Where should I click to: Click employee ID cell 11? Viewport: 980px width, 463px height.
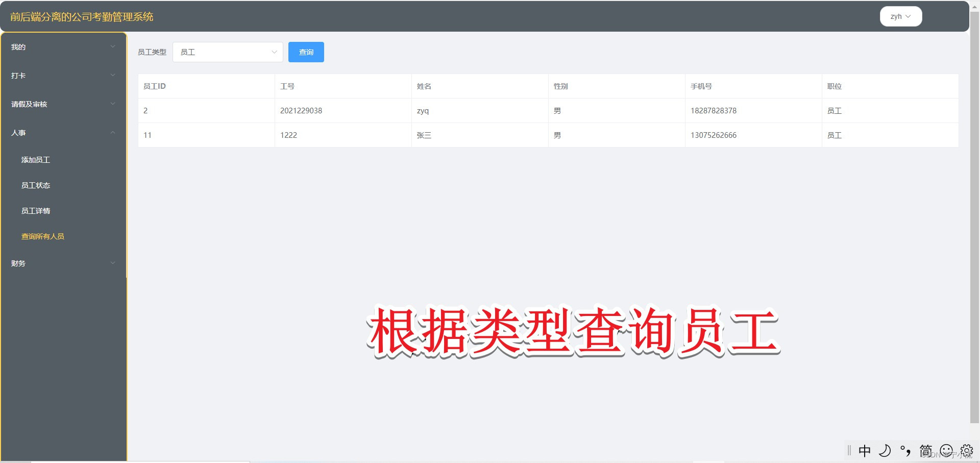pos(206,135)
